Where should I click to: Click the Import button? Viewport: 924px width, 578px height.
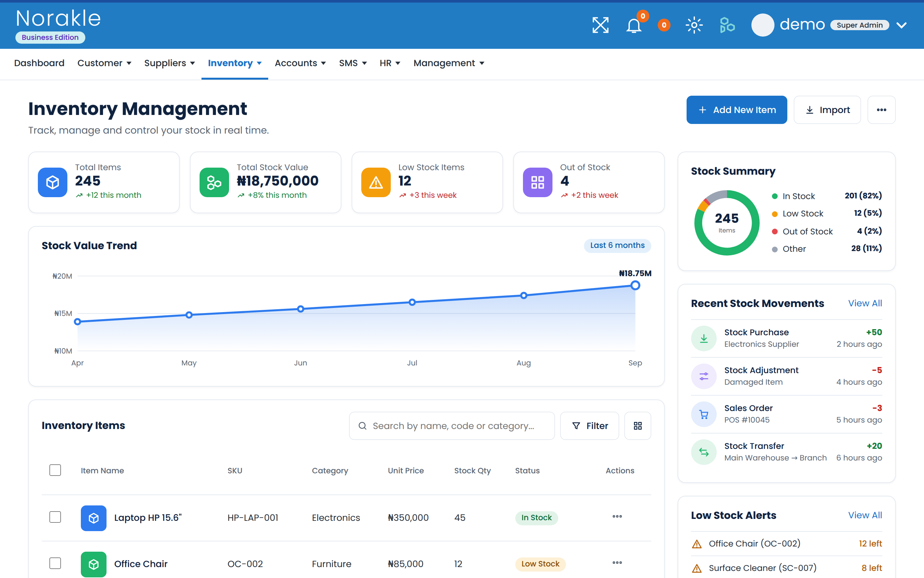[x=827, y=110]
